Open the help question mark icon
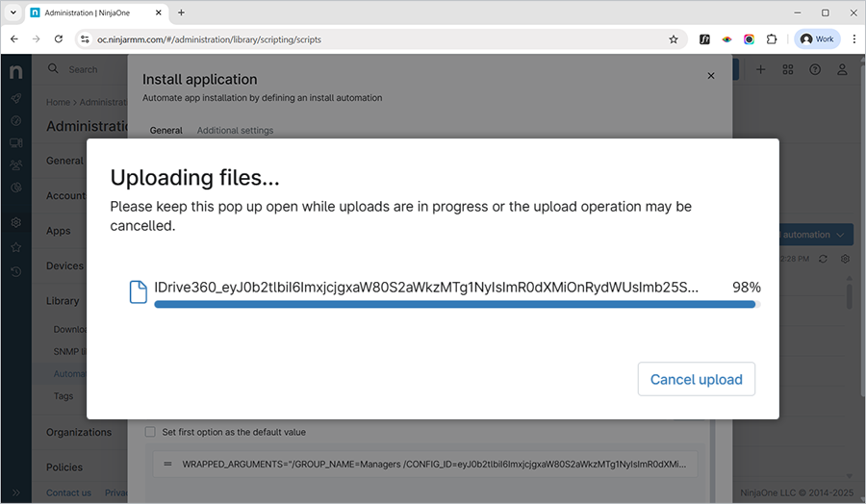The height and width of the screenshot is (504, 866). 815,69
